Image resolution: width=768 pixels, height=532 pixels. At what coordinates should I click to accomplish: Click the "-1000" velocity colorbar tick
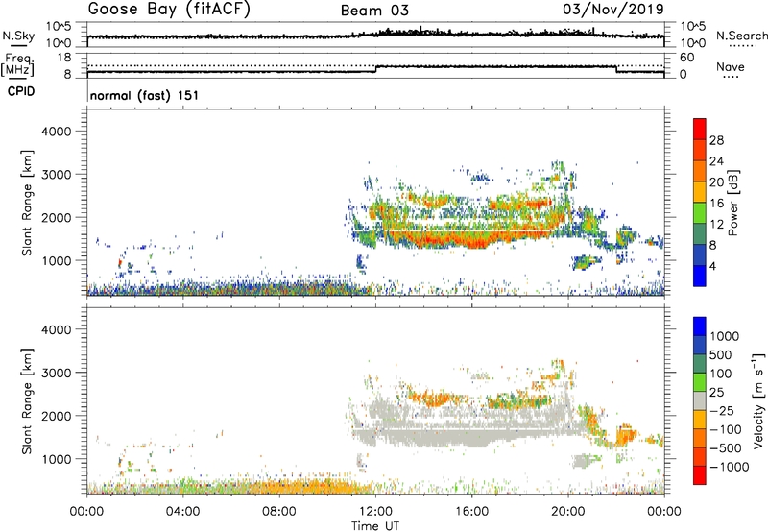[730, 467]
